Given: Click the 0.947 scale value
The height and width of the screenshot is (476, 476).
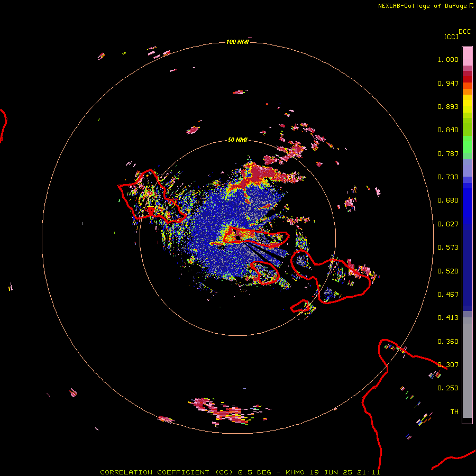Looking at the screenshot, I should (448, 83).
